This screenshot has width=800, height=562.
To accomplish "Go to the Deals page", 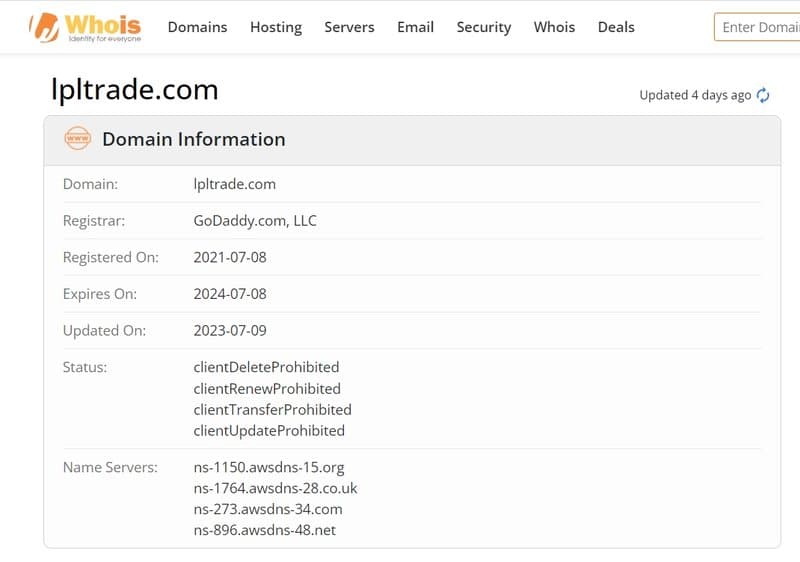I will [x=616, y=27].
